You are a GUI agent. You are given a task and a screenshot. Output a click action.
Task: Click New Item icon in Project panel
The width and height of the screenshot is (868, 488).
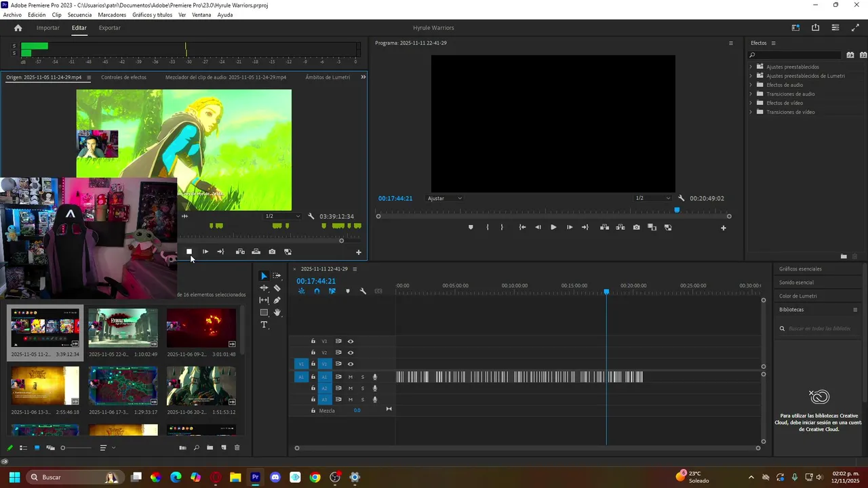tap(224, 448)
